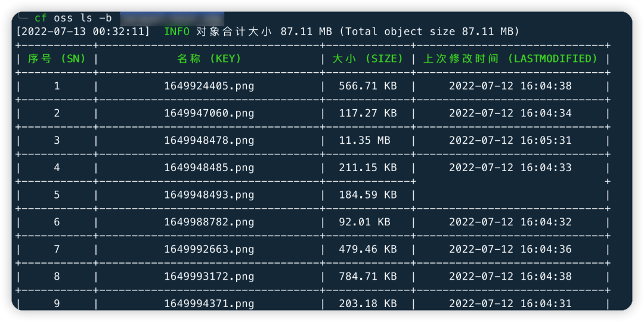Click serial number 2 in SN column
Image resolution: width=644 pixels, height=322 pixels.
[x=57, y=113]
